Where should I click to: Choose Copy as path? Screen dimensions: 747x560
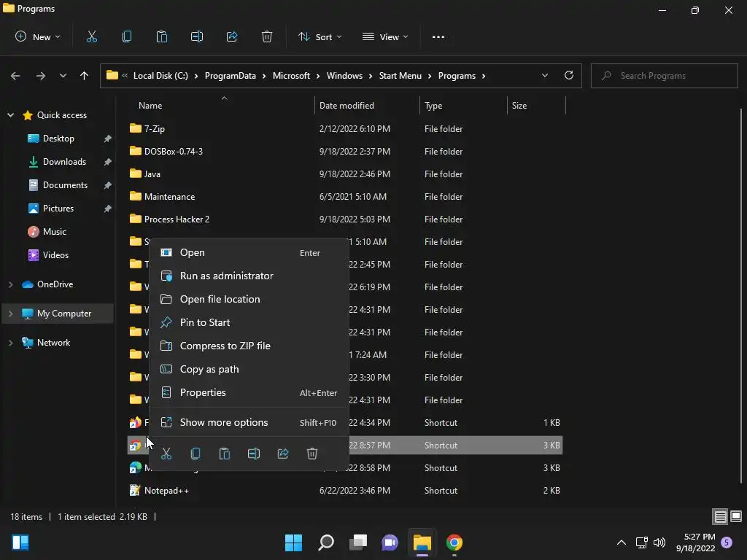click(x=249, y=369)
